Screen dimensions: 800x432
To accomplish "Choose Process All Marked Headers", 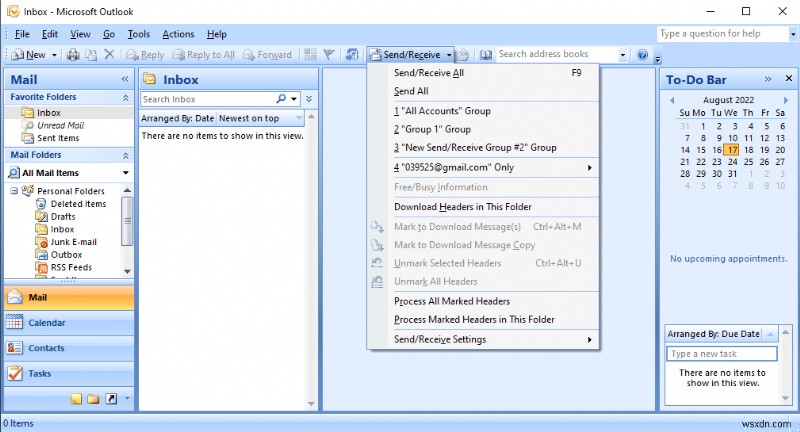I will coord(483,301).
